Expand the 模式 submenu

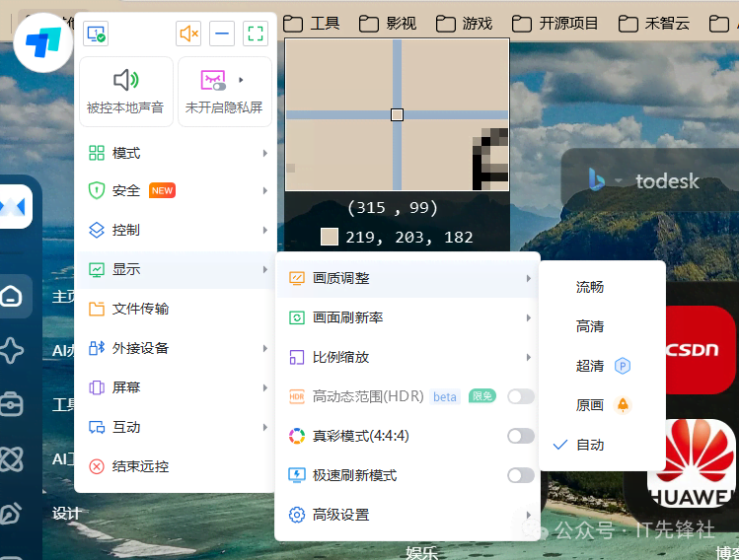tap(176, 153)
